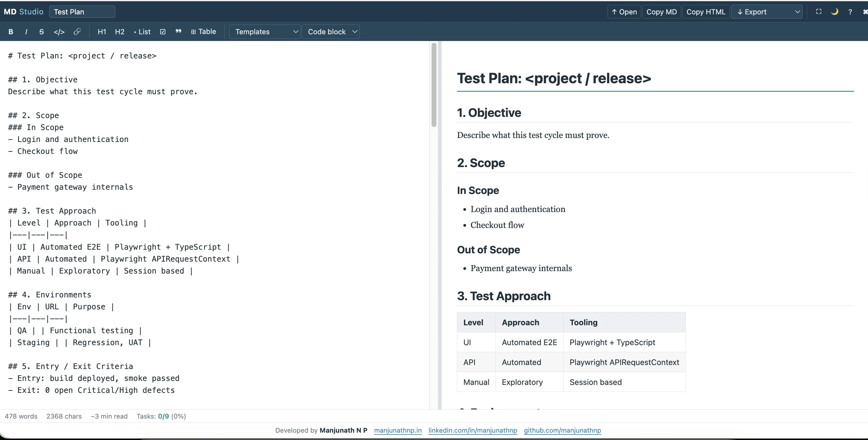The width and height of the screenshot is (868, 440).
Task: Click 'Developed by Manjunath N P' footer text
Action: pyautogui.click(x=321, y=430)
